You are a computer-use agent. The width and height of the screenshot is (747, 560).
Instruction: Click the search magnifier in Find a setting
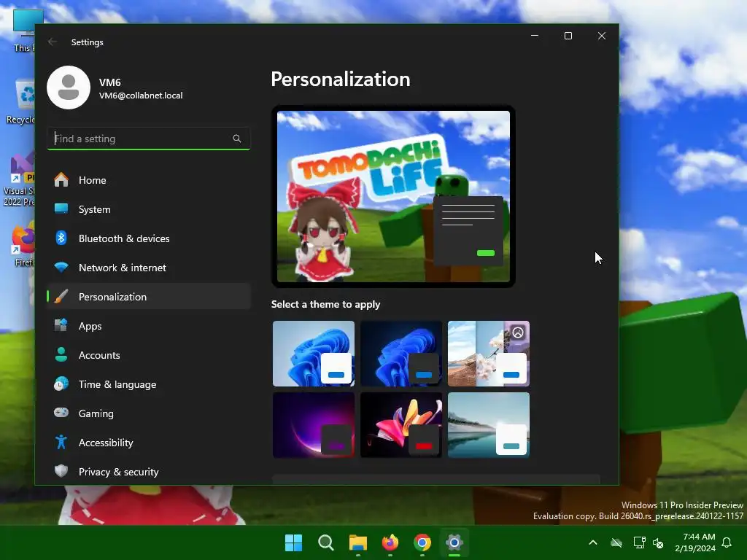coord(237,139)
